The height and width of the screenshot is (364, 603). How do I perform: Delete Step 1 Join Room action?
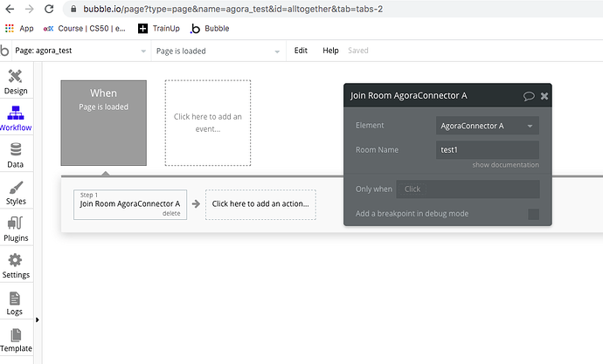tap(171, 214)
